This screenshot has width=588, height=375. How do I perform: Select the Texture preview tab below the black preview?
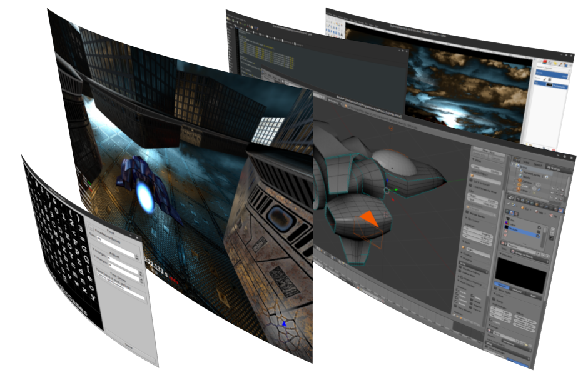(x=502, y=286)
